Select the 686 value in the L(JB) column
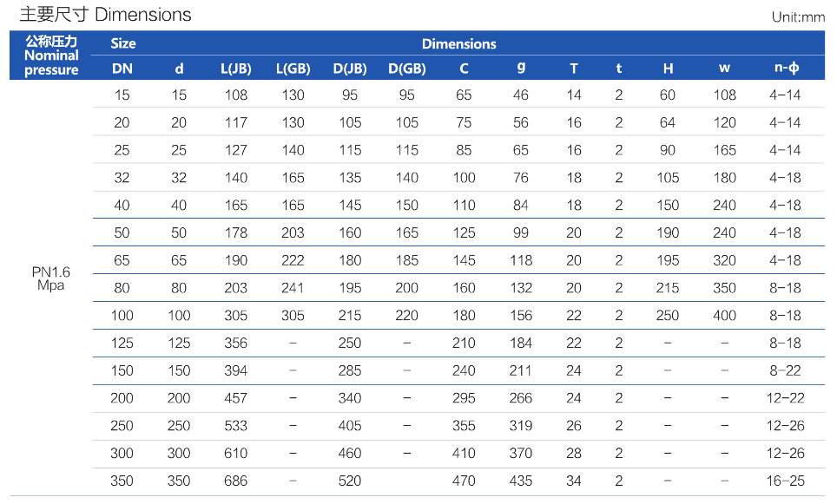The image size is (837, 504). [x=235, y=481]
